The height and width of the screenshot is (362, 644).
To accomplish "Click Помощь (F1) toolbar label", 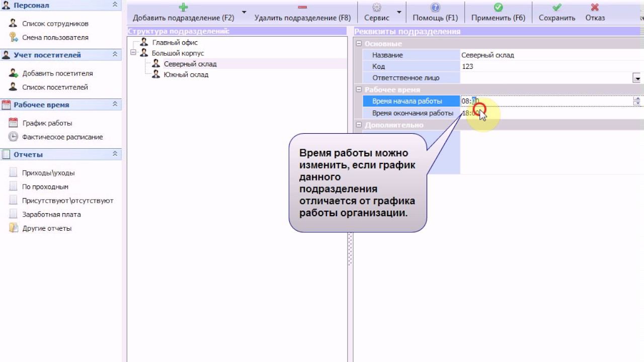I will tap(435, 18).
